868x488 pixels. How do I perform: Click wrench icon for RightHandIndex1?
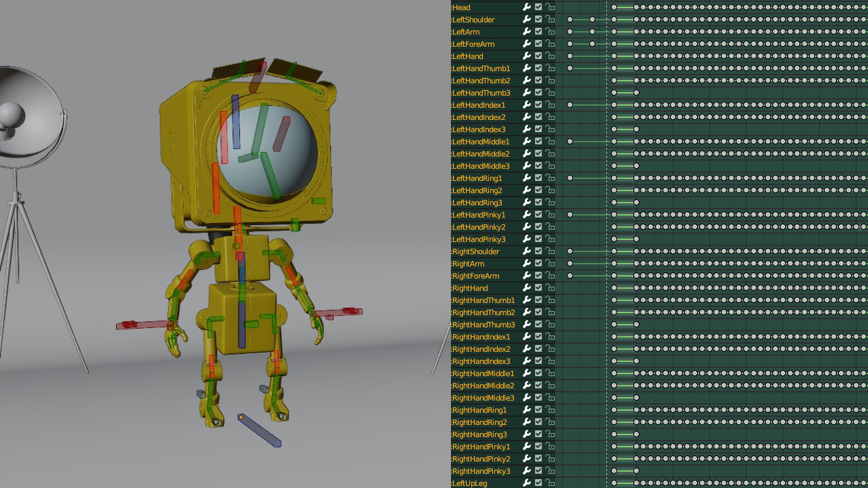tap(526, 336)
